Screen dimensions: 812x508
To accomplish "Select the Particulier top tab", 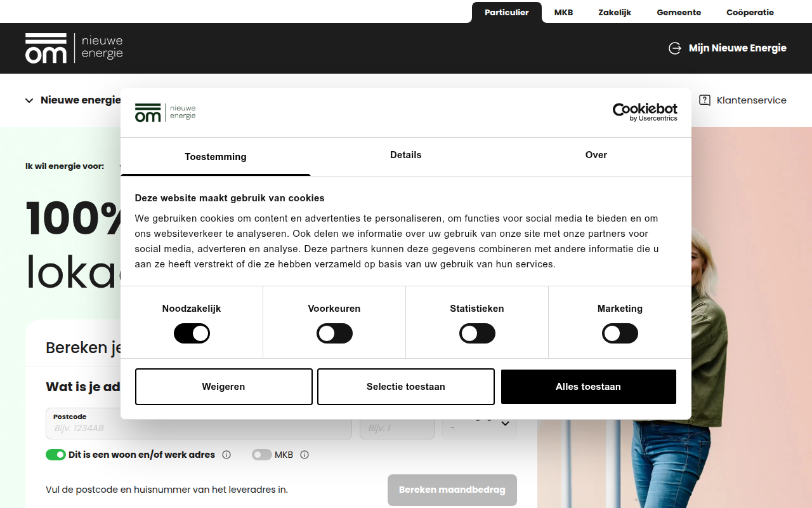I will (x=507, y=12).
